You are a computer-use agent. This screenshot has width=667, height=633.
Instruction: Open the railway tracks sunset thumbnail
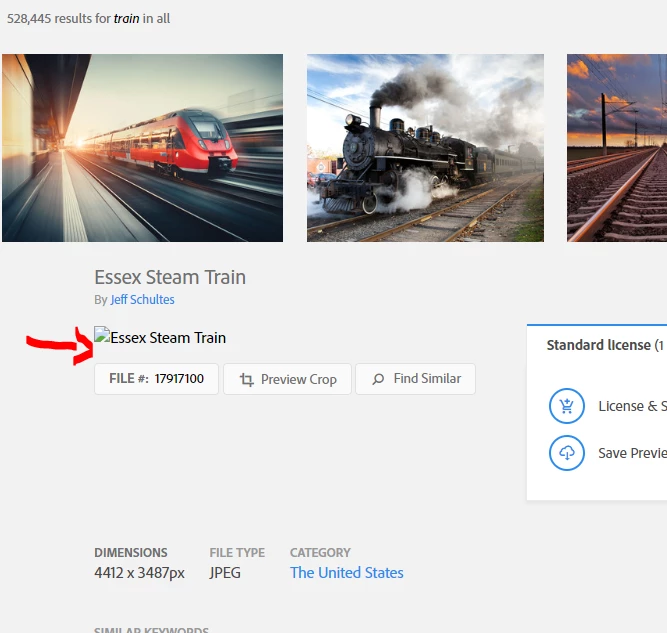point(617,148)
